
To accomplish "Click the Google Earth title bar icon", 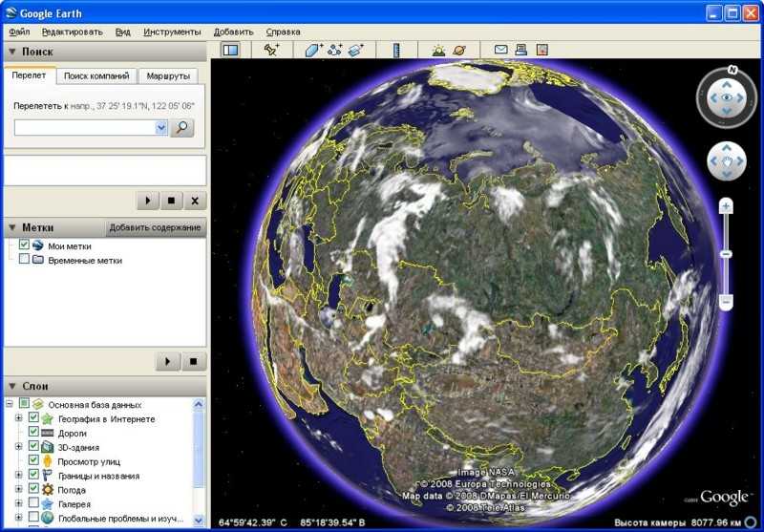I will click(x=11, y=12).
